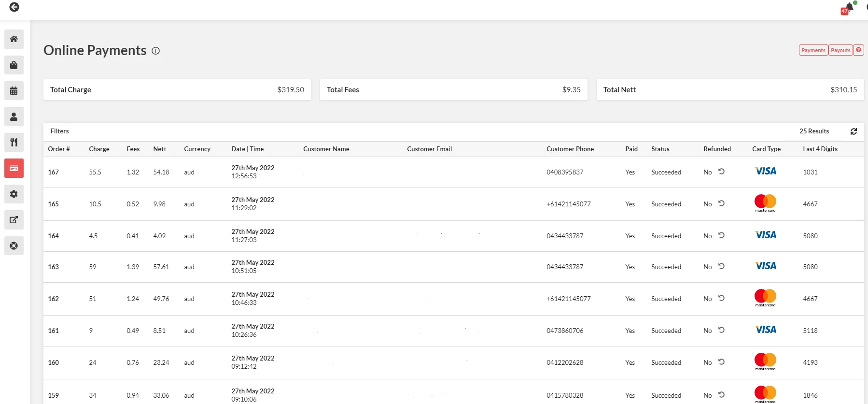Sort by the Charge column header
The width and height of the screenshot is (868, 404).
coord(99,149)
